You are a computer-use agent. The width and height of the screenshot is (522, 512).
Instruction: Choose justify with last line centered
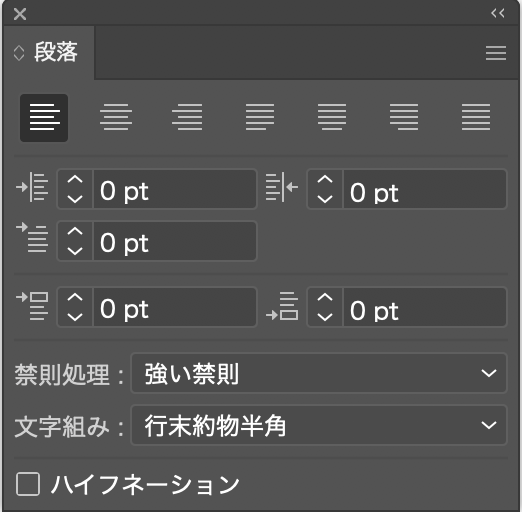coord(332,117)
